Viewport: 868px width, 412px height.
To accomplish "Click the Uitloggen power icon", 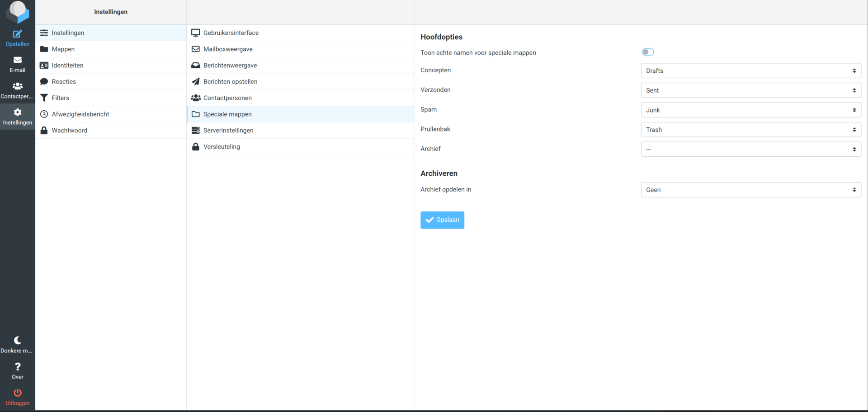I will [x=18, y=393].
